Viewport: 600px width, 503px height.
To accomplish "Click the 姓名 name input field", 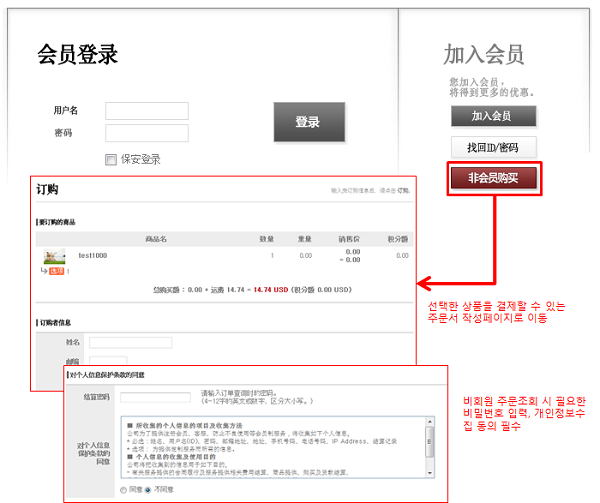I will coord(130,342).
